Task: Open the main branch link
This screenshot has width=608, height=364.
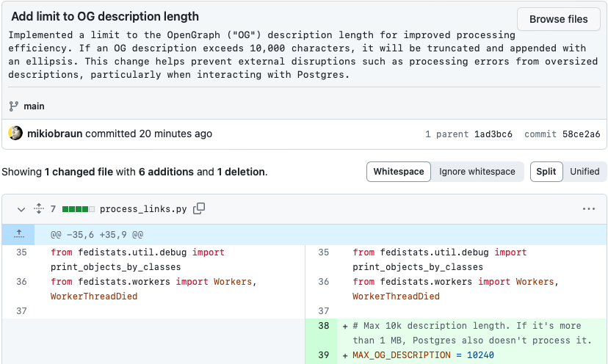Action: point(34,106)
